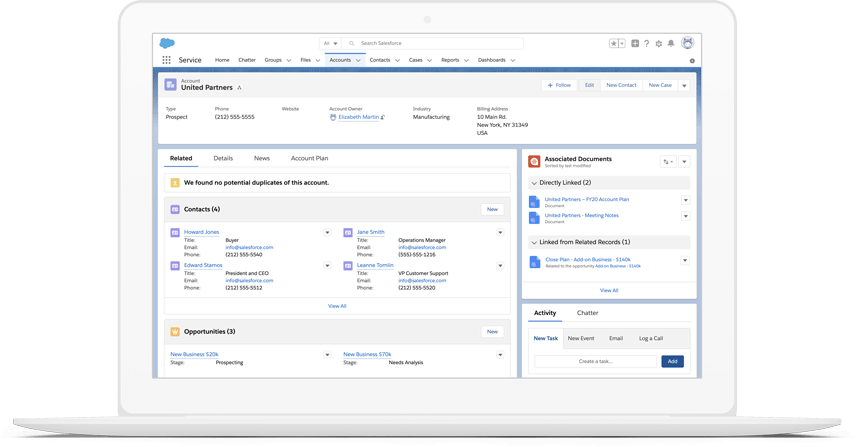The width and height of the screenshot is (857, 447).
Task: Click the New Contact button
Action: 621,86
